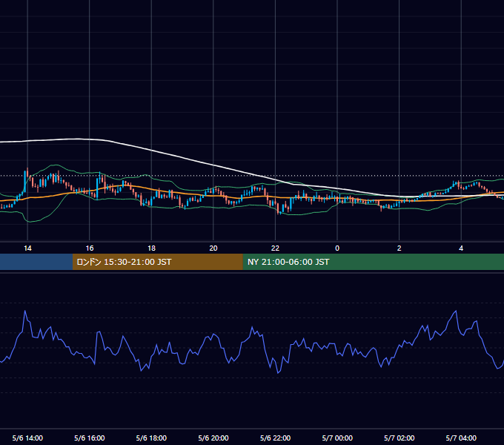Click the 5/7 02:00 date label
The height and width of the screenshot is (445, 504).
[x=399, y=438]
